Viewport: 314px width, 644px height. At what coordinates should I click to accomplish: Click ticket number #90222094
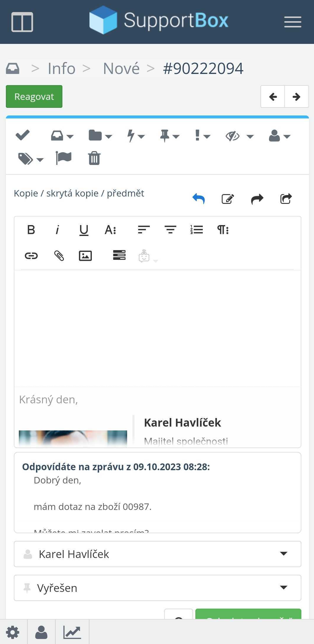(x=203, y=68)
